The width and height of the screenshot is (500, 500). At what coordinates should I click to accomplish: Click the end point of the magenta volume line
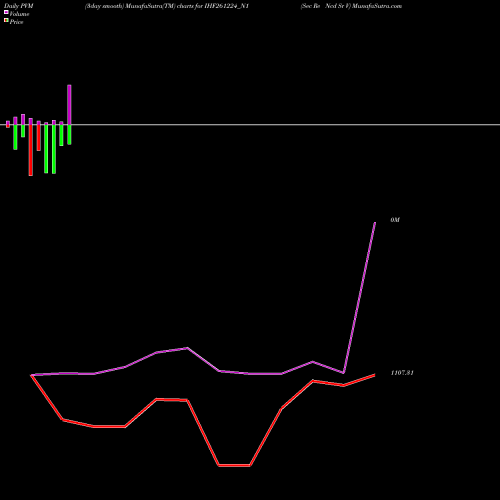[375, 222]
